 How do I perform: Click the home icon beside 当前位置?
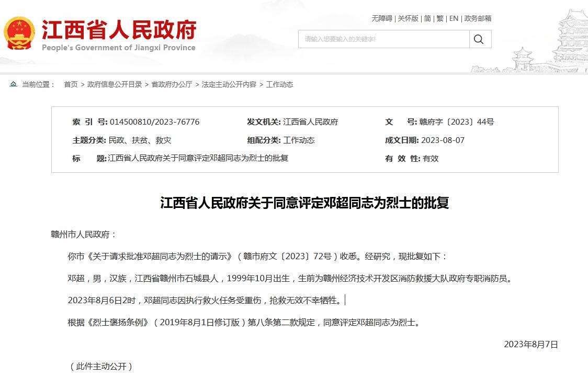coord(14,84)
